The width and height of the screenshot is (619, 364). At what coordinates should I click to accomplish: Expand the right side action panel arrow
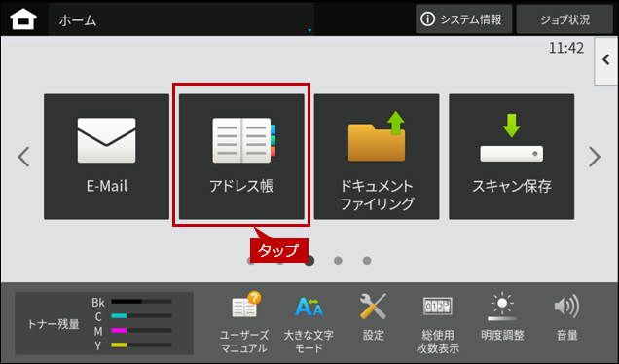(606, 60)
